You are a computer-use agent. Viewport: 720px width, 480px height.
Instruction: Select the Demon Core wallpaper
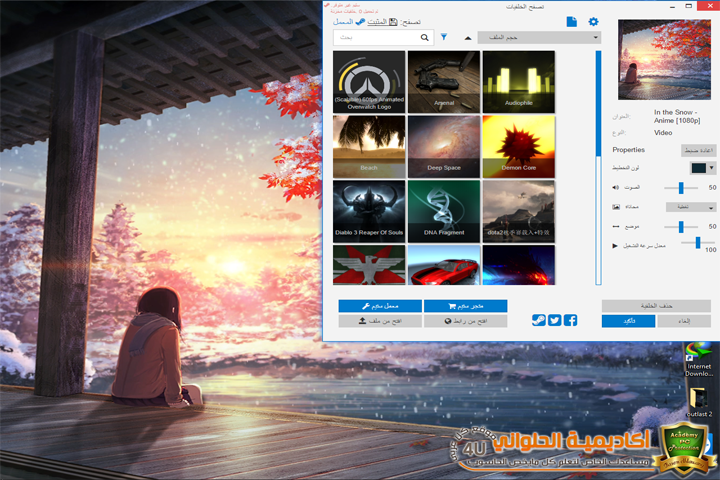pyautogui.click(x=519, y=147)
